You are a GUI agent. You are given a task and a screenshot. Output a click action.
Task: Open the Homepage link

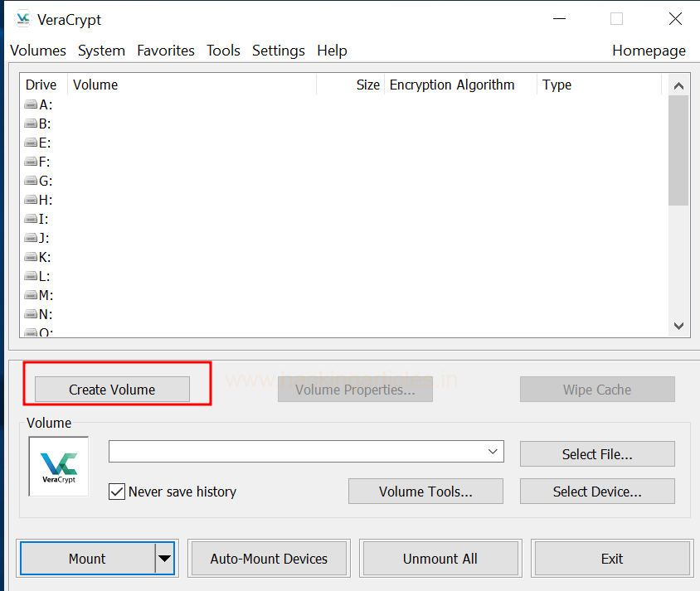(x=649, y=51)
